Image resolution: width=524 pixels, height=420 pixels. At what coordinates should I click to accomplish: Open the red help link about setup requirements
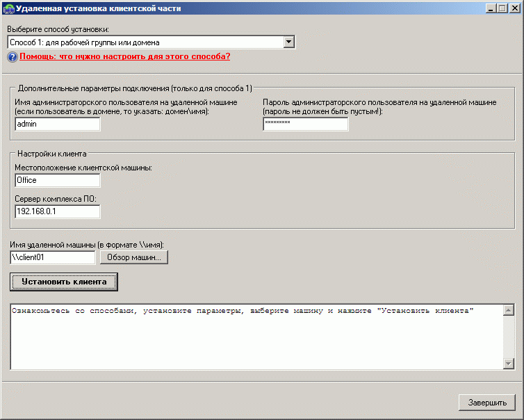tap(124, 56)
